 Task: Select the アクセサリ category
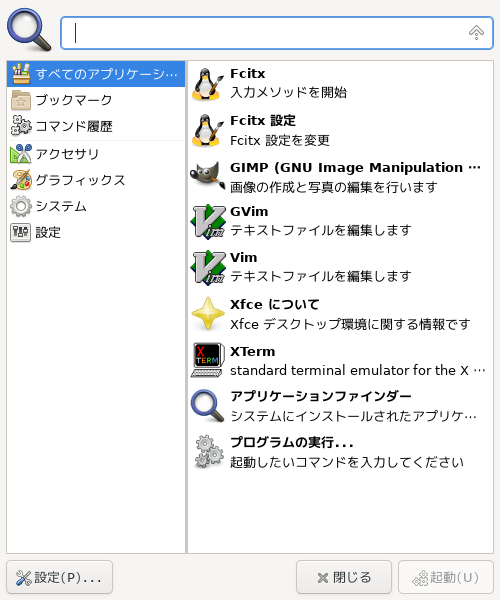[x=96, y=154]
